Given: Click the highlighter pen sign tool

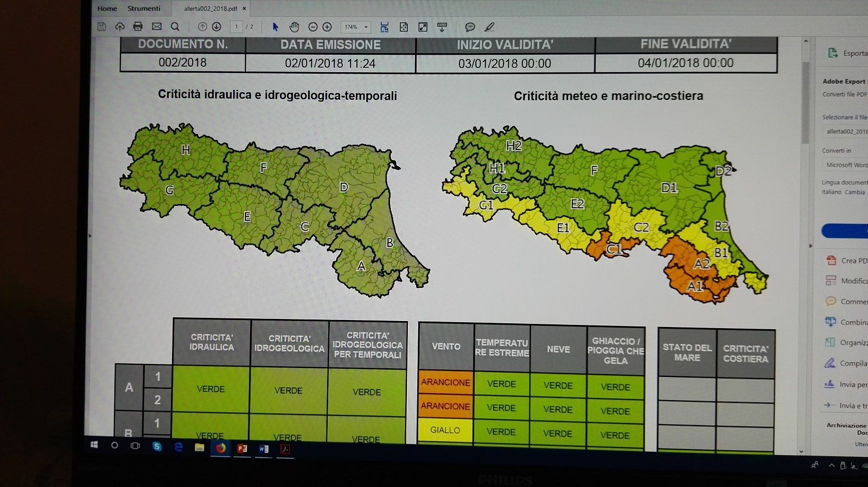Looking at the screenshot, I should click(489, 27).
